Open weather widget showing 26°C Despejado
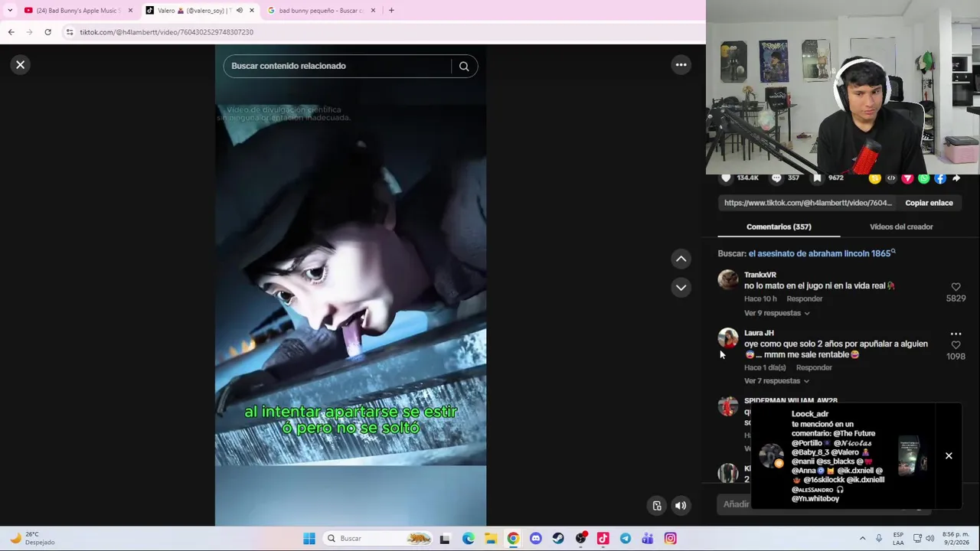This screenshot has width=980, height=551. (x=32, y=539)
